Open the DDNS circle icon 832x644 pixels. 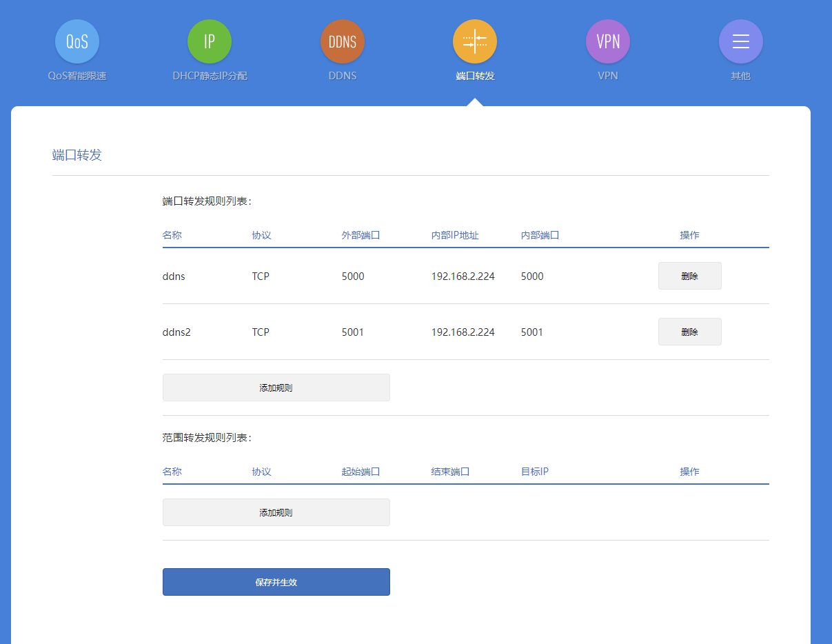343,41
